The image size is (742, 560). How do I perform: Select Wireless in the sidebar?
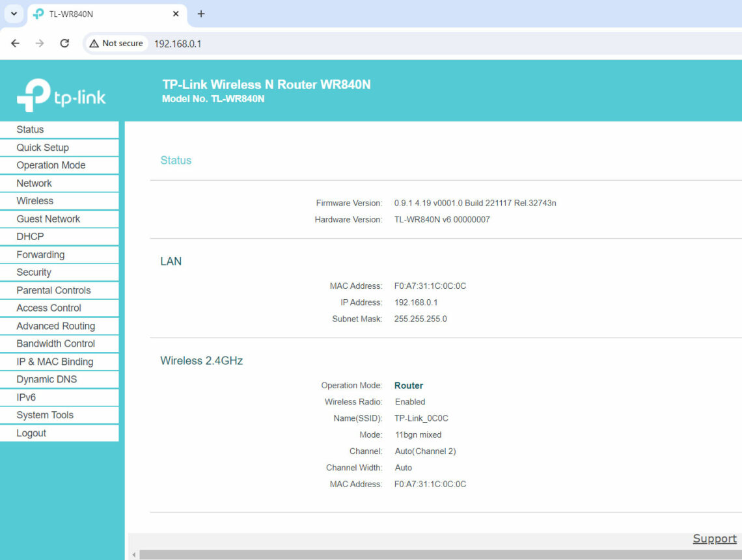[34, 200]
